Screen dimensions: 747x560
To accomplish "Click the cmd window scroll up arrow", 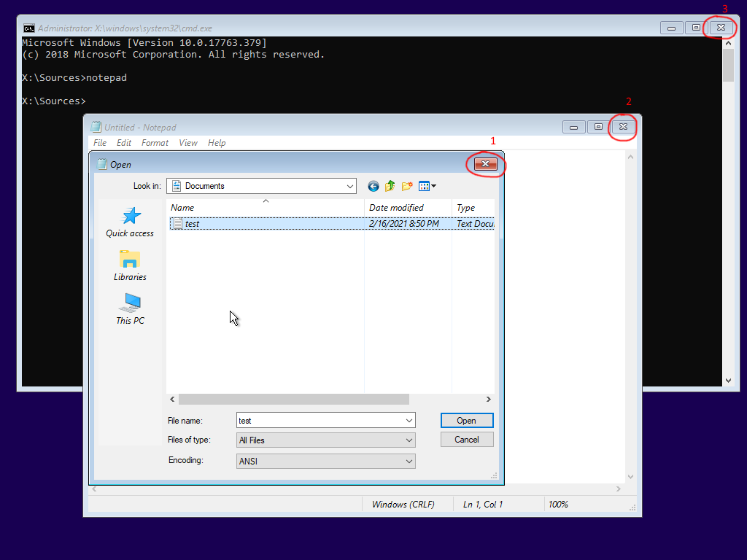I will (x=728, y=43).
